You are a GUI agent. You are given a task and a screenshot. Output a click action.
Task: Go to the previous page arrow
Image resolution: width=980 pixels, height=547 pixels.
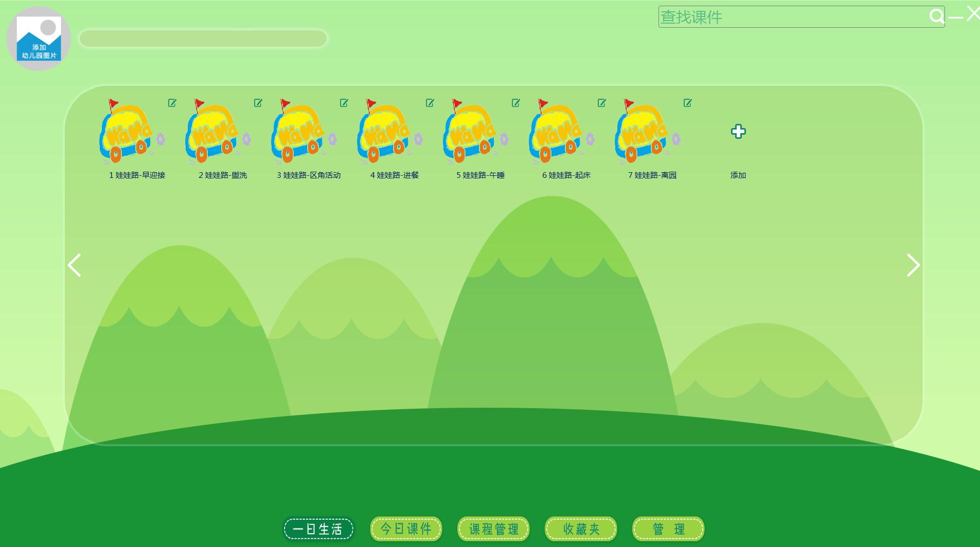(75, 265)
